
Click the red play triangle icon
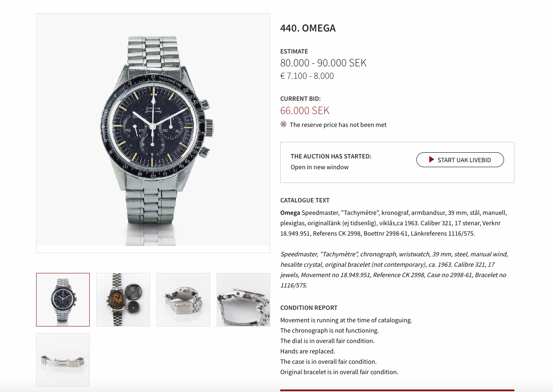coord(432,160)
